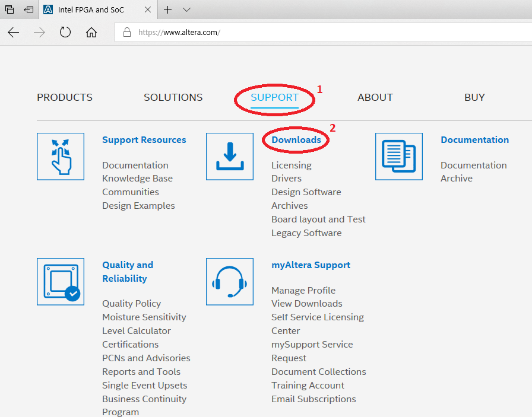The height and width of the screenshot is (417, 532).
Task: Click the browser forward arrow
Action: (x=39, y=33)
